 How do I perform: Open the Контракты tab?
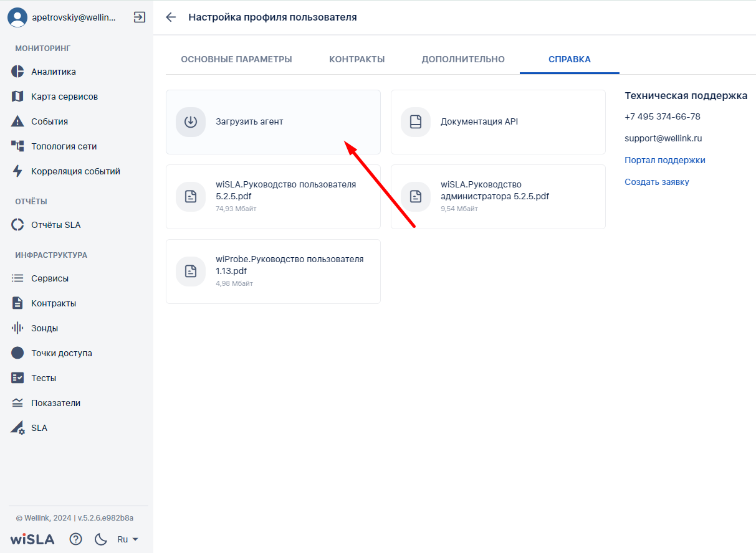(x=357, y=59)
